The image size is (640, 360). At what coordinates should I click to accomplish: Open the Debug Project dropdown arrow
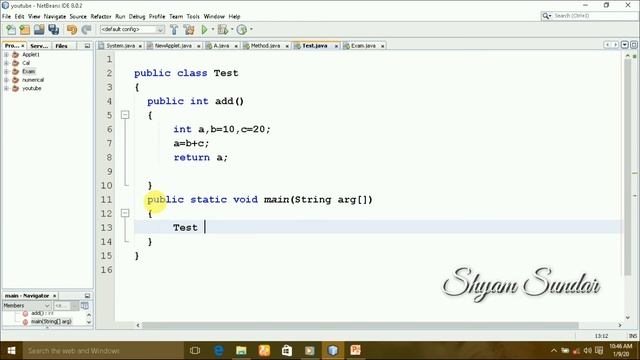tap(232, 29)
